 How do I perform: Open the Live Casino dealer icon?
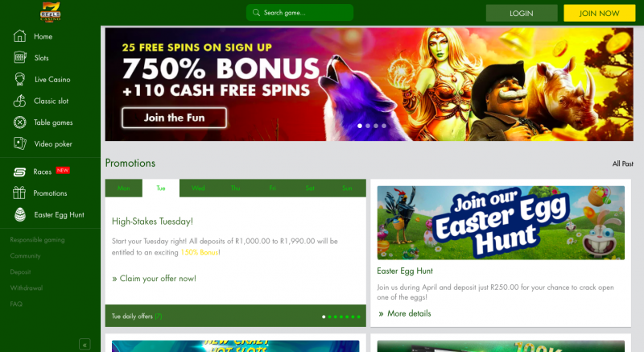tap(19, 79)
